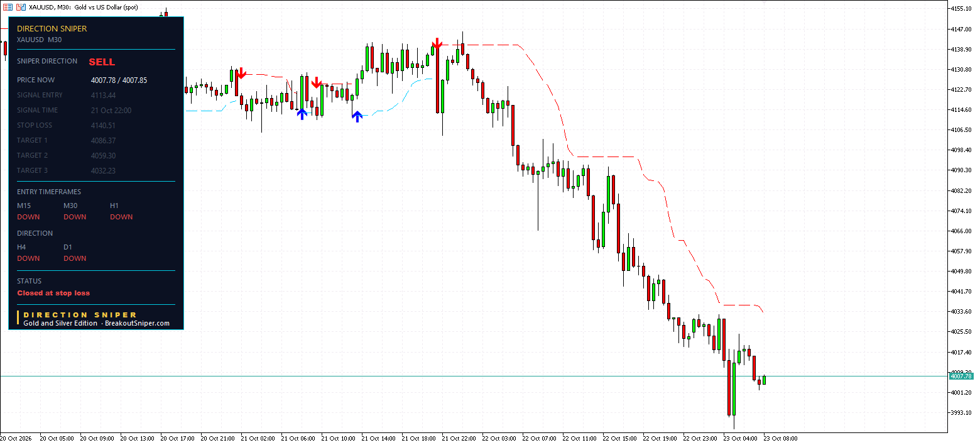Click the BreakoutSniper.com footer text
The image size is (980, 445).
[137, 323]
